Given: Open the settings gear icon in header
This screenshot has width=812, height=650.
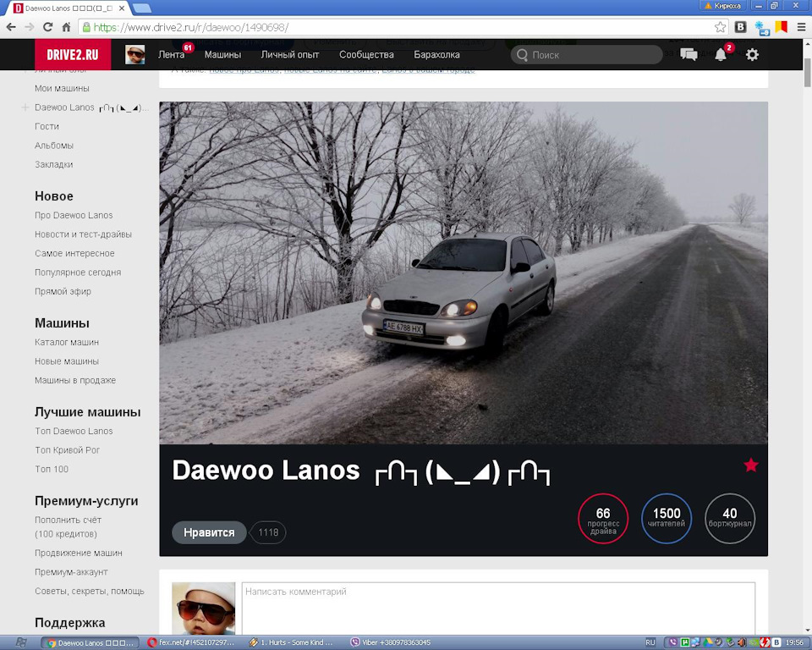Looking at the screenshot, I should coord(752,54).
